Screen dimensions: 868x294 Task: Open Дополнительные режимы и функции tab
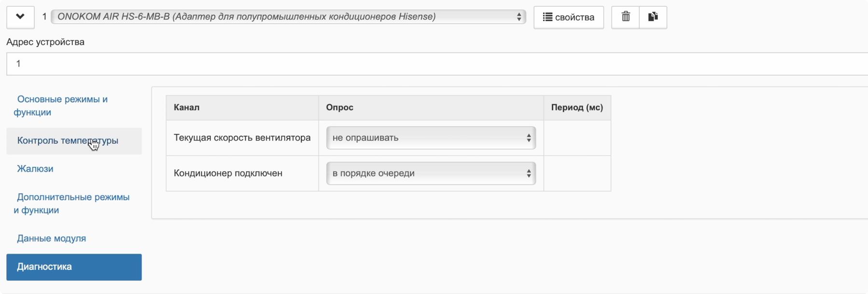click(x=74, y=203)
